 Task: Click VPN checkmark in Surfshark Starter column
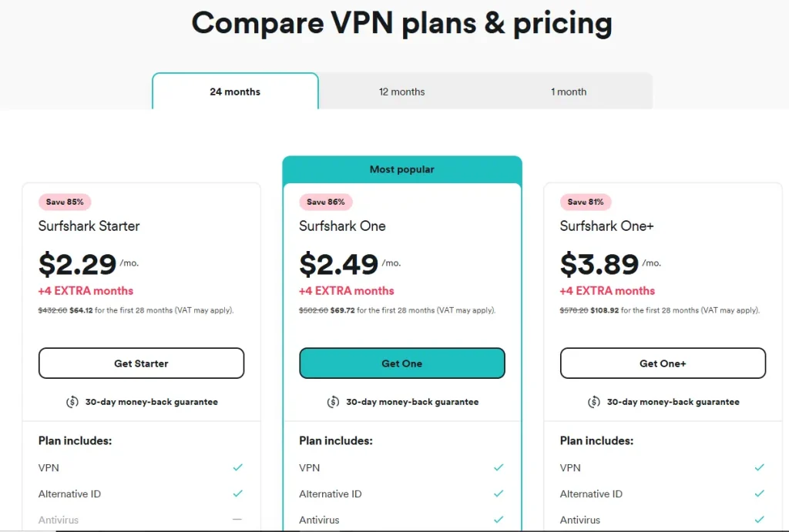(x=238, y=467)
